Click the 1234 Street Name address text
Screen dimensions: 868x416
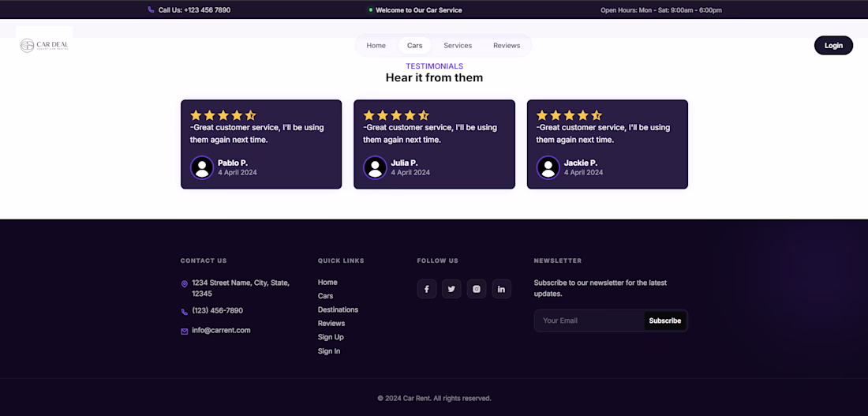click(x=240, y=288)
